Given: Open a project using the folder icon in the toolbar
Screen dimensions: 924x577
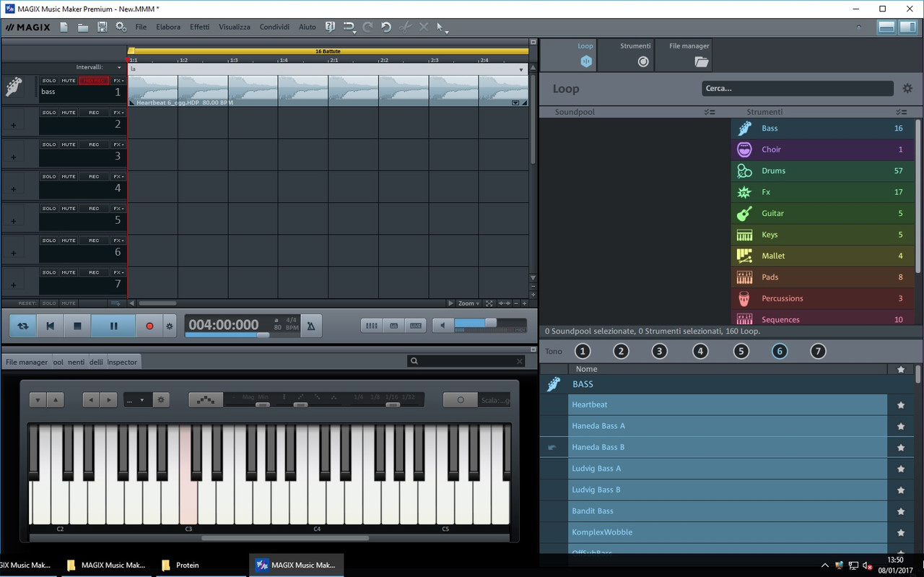Looking at the screenshot, I should click(x=83, y=27).
